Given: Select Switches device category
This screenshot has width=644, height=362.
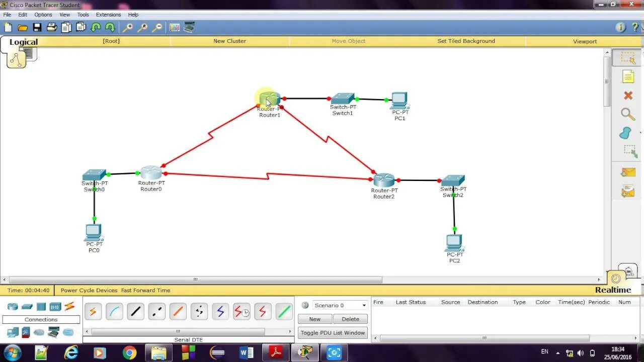Looking at the screenshot, I should pos(27,307).
